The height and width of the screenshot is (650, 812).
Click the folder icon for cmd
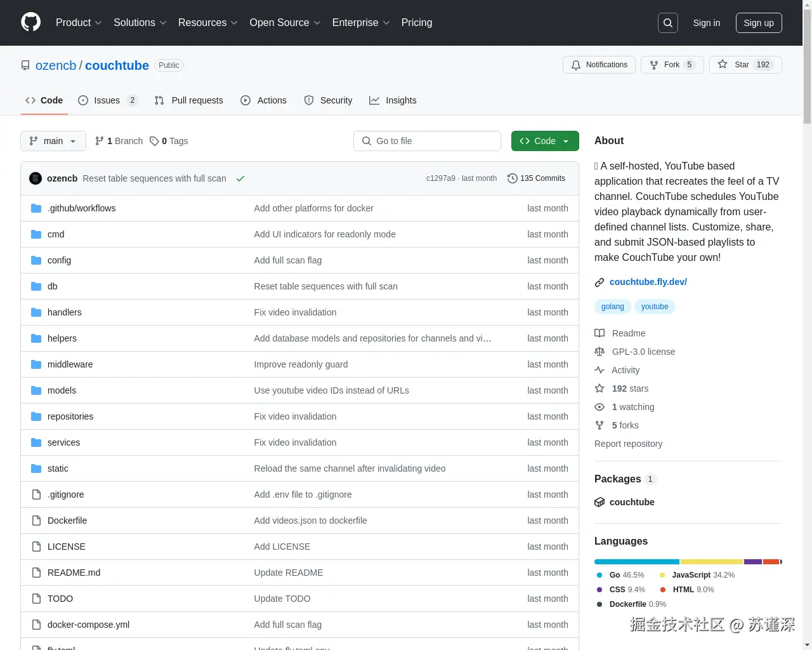pyautogui.click(x=36, y=234)
